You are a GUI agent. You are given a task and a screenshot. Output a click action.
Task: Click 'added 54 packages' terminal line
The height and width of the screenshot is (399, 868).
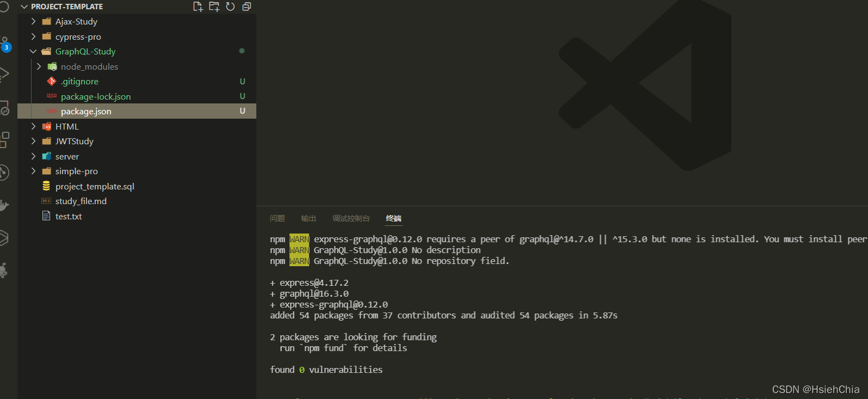pos(444,316)
